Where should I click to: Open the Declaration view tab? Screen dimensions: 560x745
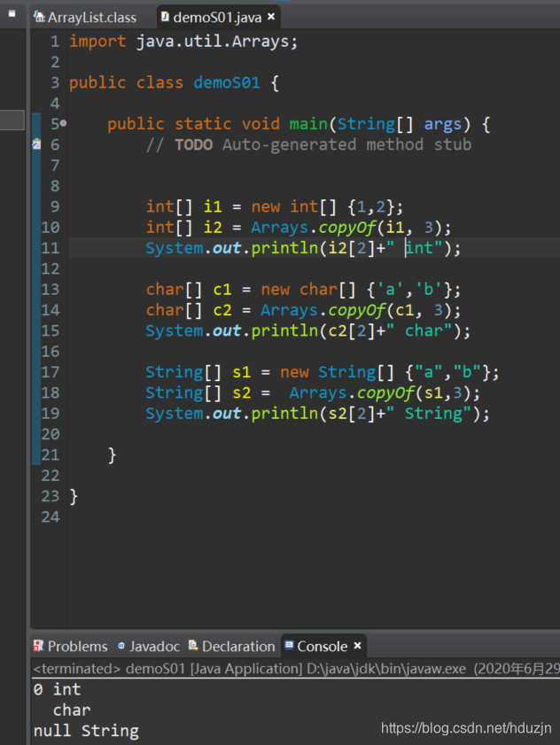(232, 646)
